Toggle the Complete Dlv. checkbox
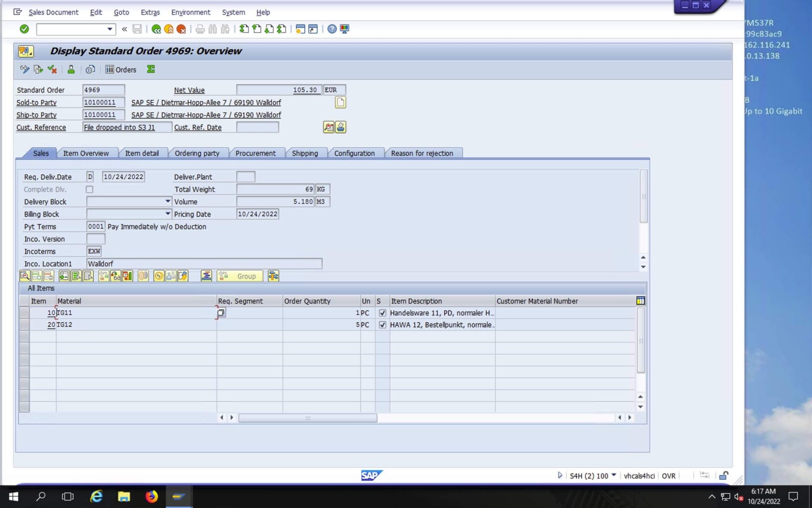 pos(89,189)
